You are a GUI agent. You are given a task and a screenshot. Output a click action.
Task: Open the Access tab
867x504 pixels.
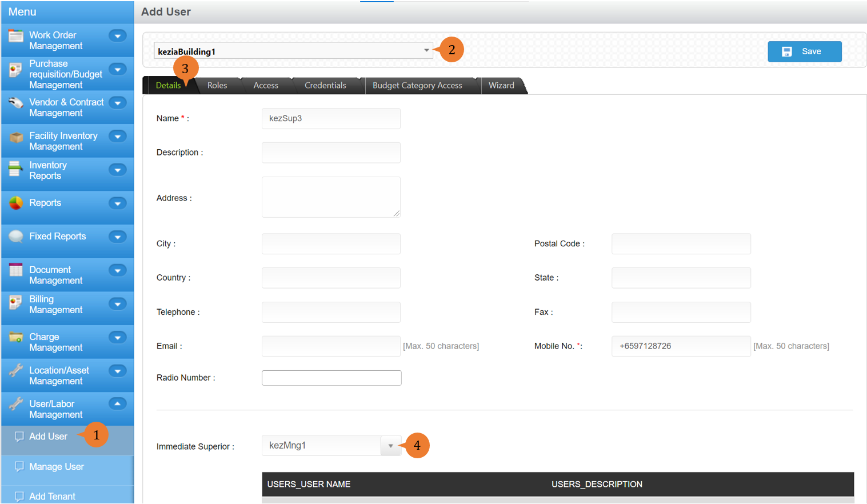pos(266,85)
